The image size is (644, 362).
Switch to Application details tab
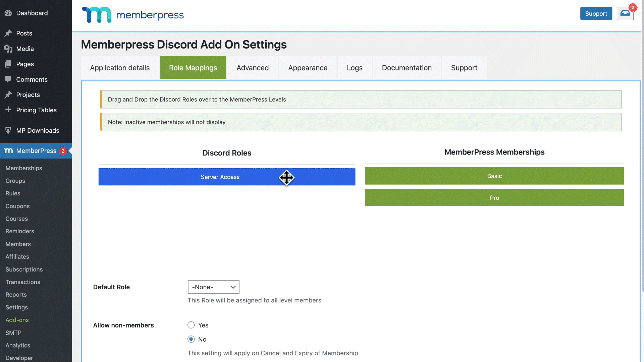[120, 68]
